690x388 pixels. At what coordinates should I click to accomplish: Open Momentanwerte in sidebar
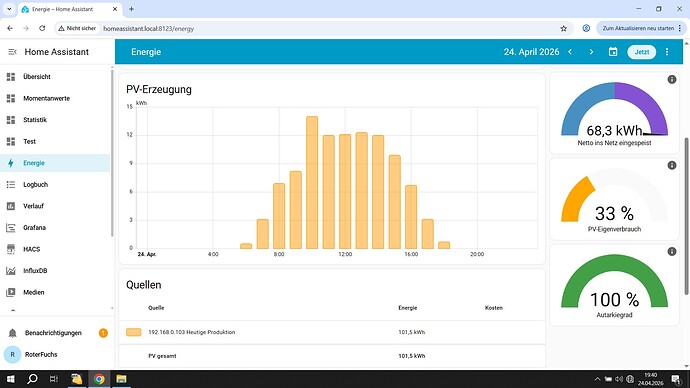(55, 98)
